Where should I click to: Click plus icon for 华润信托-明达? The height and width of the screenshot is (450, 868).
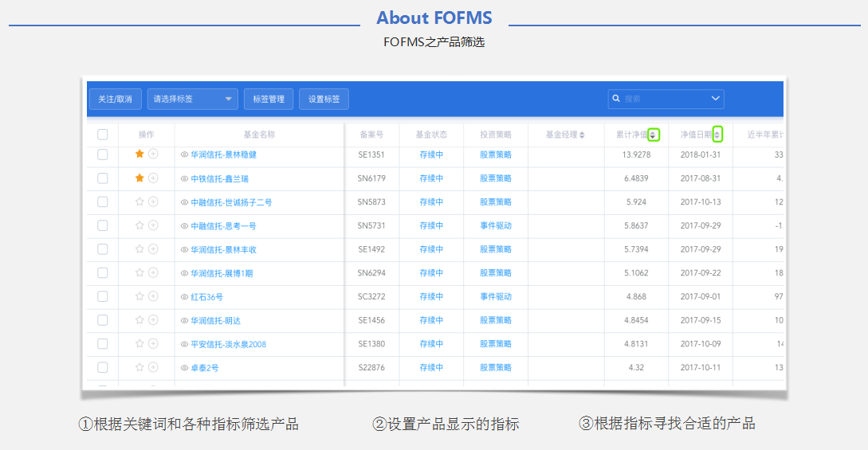coord(153,319)
